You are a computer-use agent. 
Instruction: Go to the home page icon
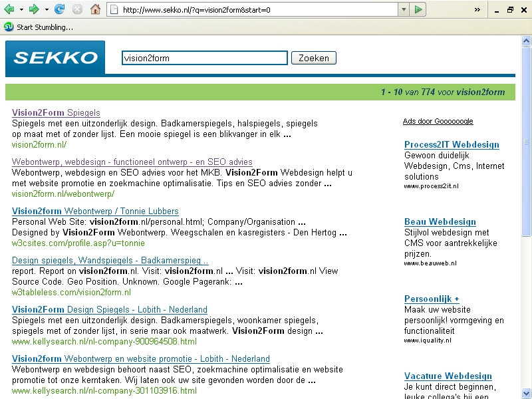95,9
